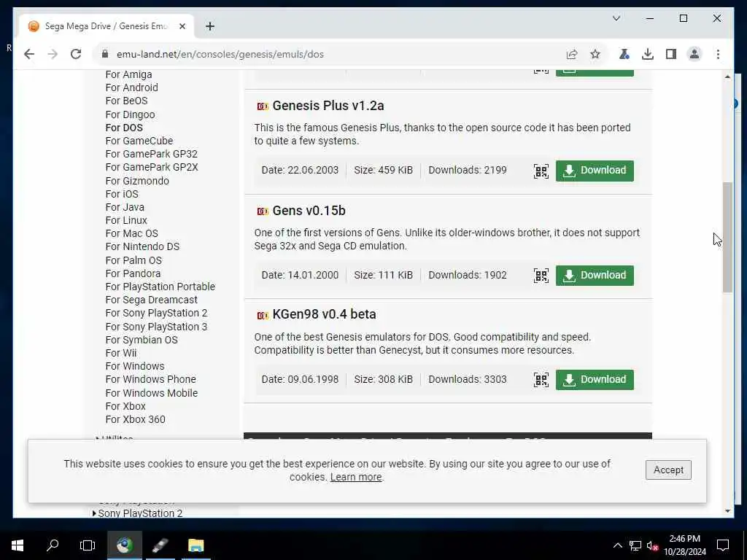
Task: Select For Wii in sidebar
Action: pos(121,353)
